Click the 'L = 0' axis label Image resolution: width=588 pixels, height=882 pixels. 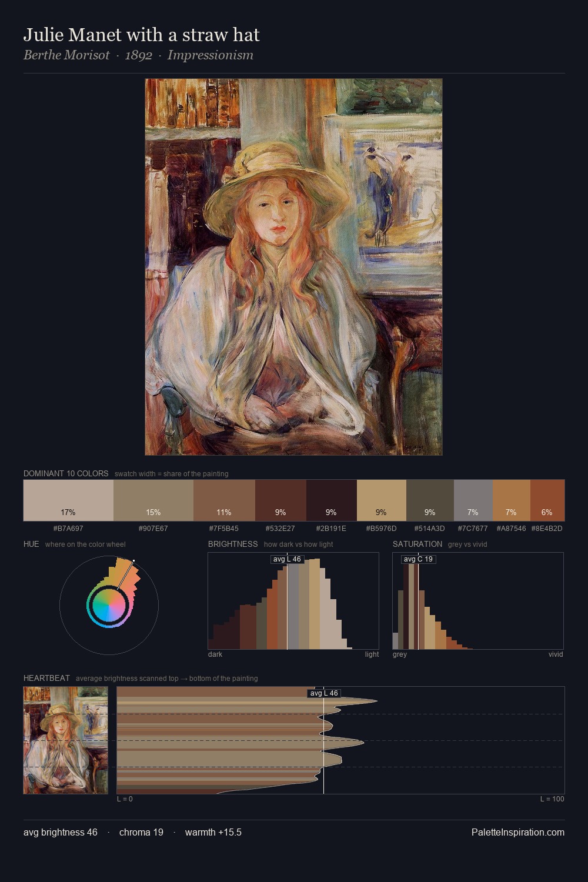point(125,799)
